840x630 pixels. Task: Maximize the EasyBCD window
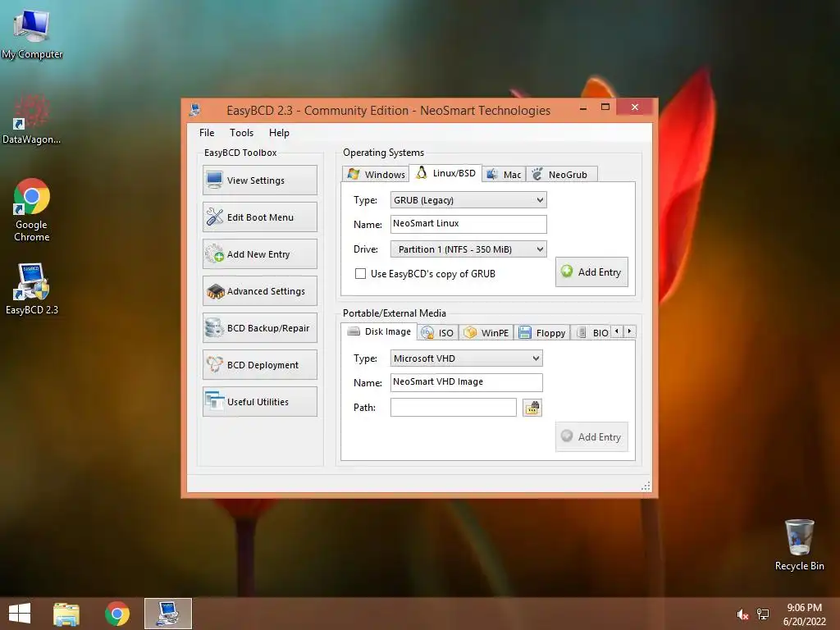605,107
